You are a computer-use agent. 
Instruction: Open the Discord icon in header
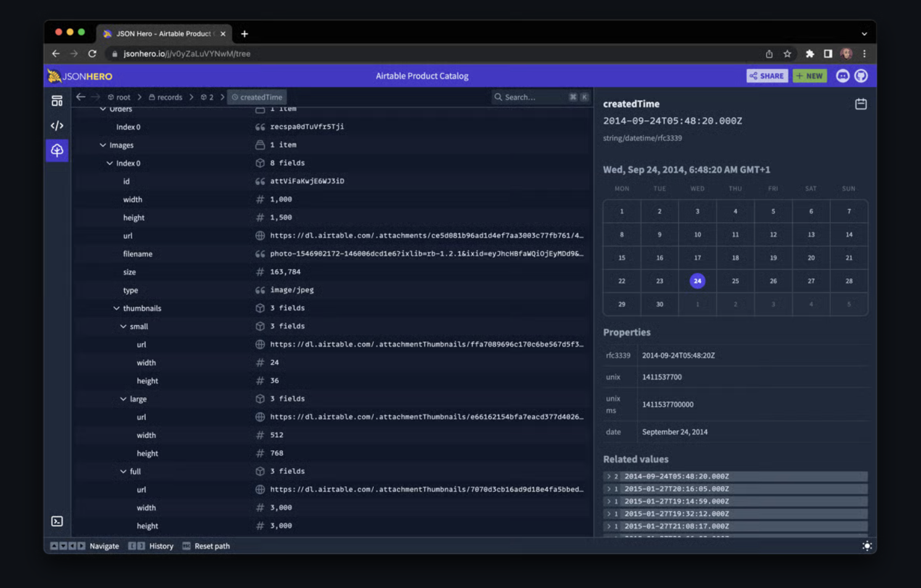[x=843, y=76]
